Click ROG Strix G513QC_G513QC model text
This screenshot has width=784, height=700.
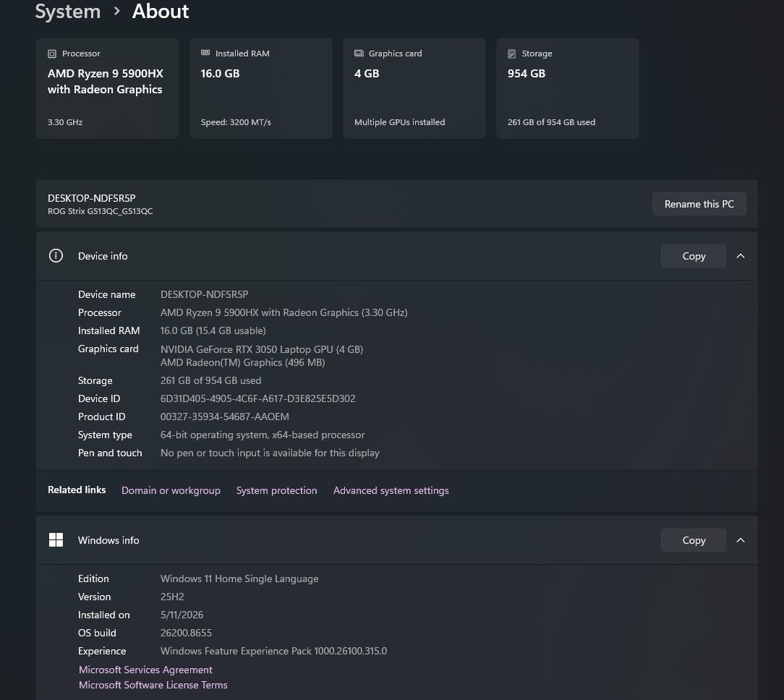[100, 211]
